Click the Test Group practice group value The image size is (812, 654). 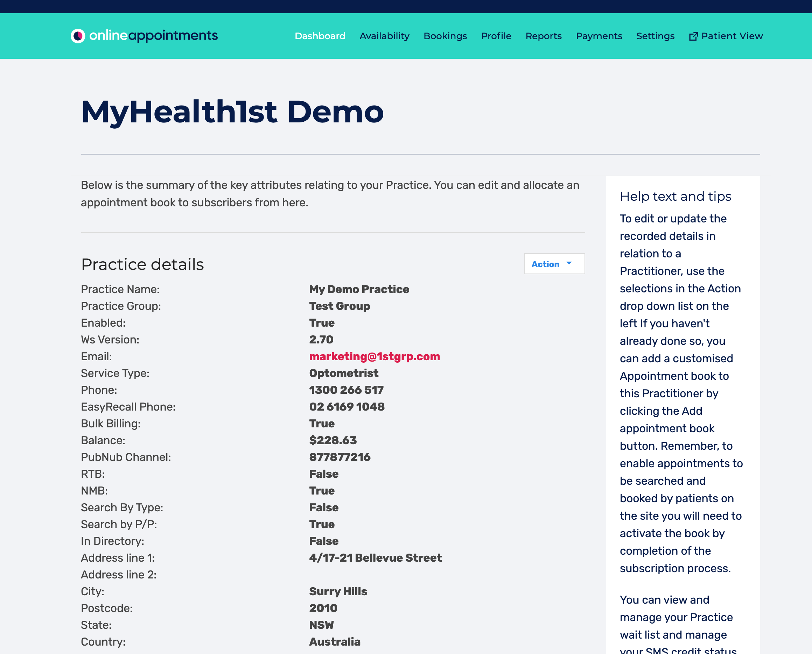click(x=339, y=306)
